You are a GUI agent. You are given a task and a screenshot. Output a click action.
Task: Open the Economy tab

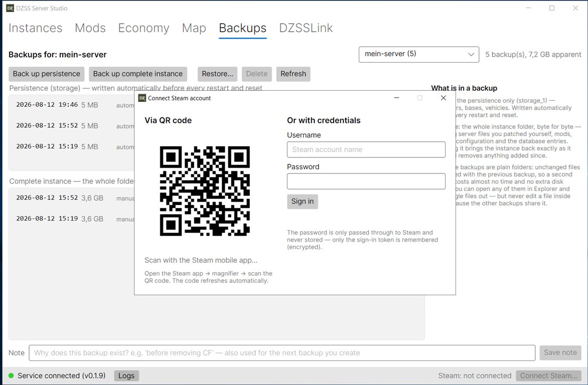click(143, 28)
